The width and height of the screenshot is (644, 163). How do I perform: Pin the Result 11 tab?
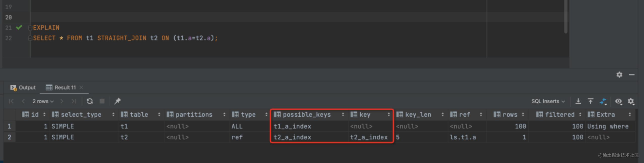pos(117,101)
